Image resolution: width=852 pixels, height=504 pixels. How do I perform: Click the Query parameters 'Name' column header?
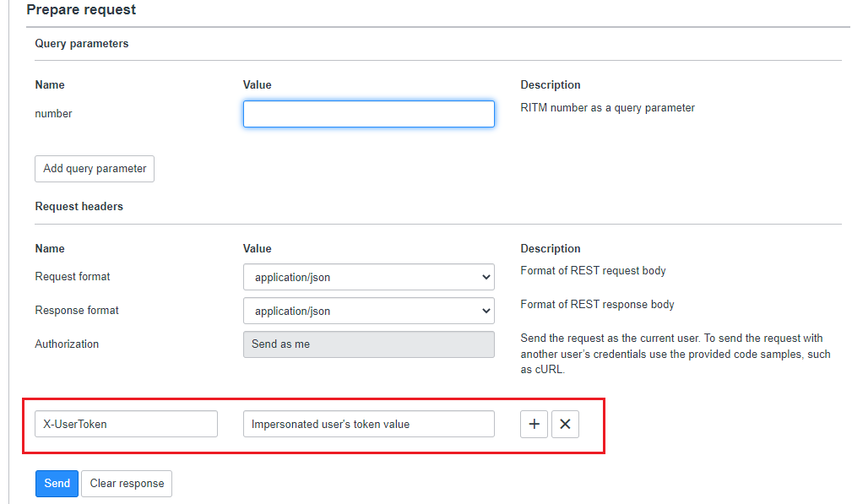(x=50, y=84)
